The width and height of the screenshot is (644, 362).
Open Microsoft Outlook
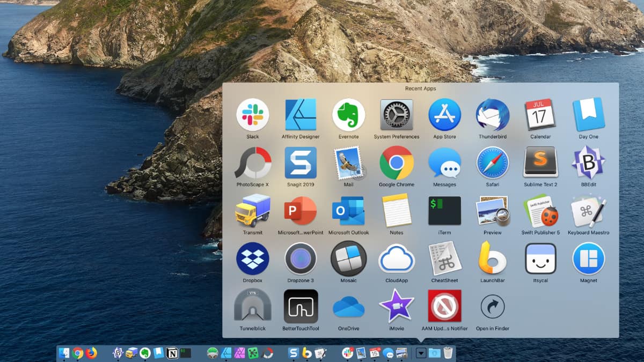tap(349, 211)
